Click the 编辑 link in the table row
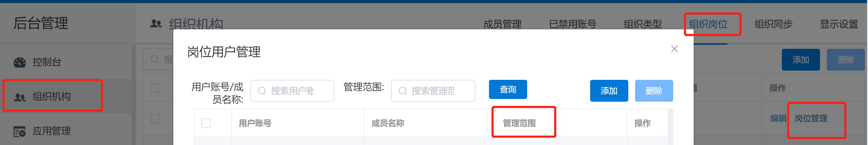The width and height of the screenshot is (868, 145). click(778, 118)
